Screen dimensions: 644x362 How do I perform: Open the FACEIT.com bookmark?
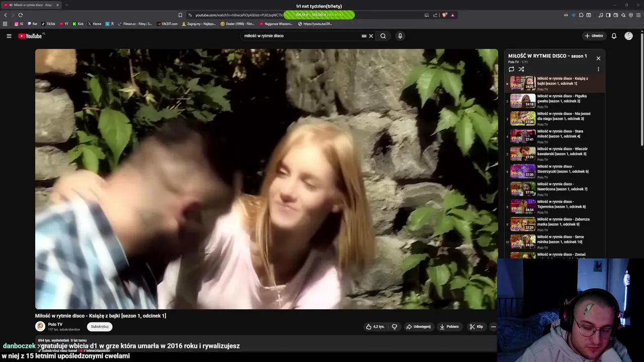point(168,24)
